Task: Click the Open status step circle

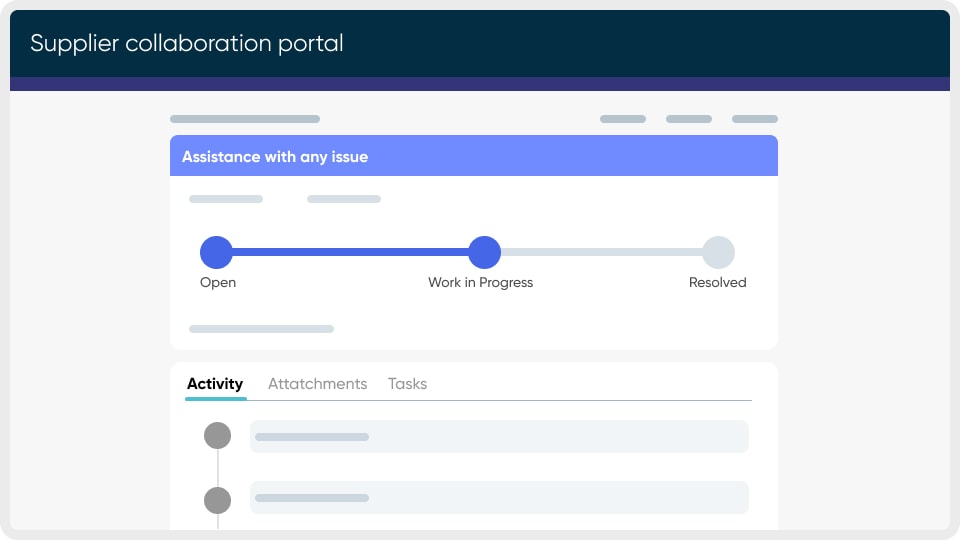Action: [x=216, y=252]
